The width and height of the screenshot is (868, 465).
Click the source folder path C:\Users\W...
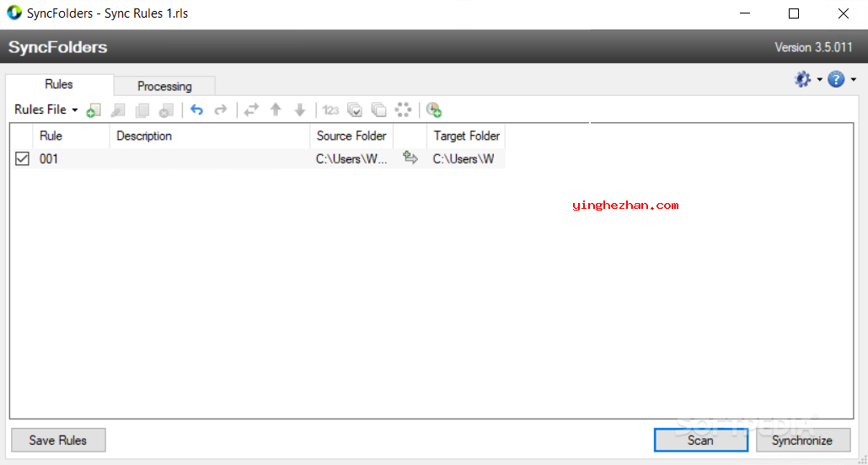tap(351, 159)
